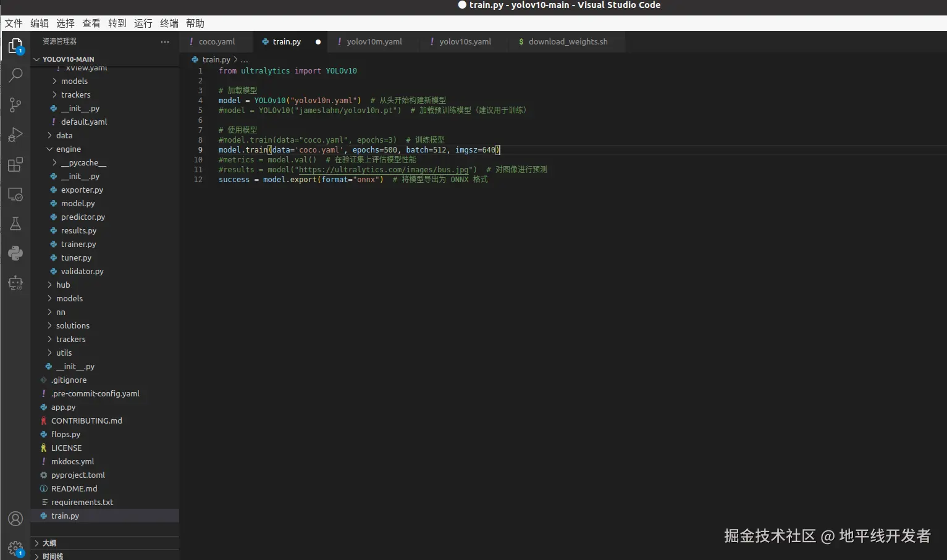This screenshot has height=560, width=947.
Task: Open explorer panel more actions ellipsis
Action: 165,41
